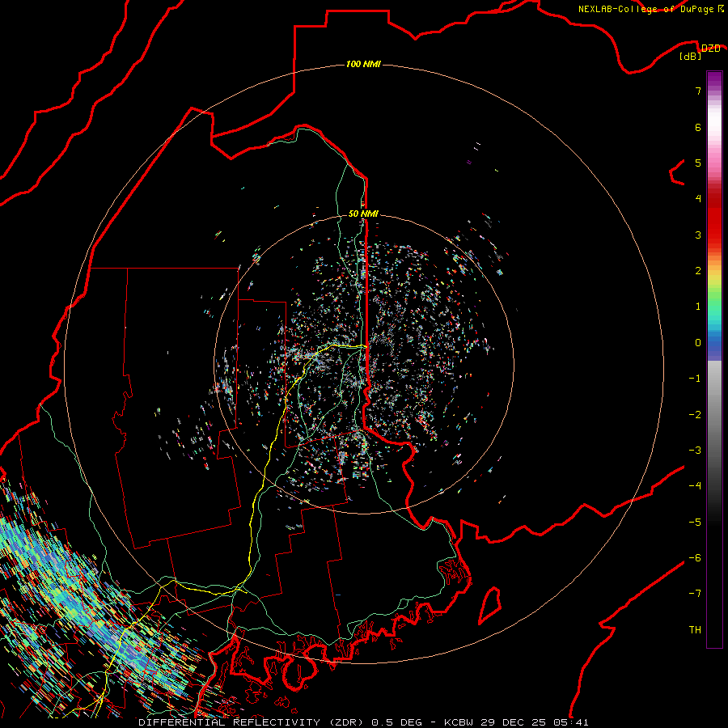Click legend value 5 on the color scale
This screenshot has width=728, height=728.
[698, 163]
